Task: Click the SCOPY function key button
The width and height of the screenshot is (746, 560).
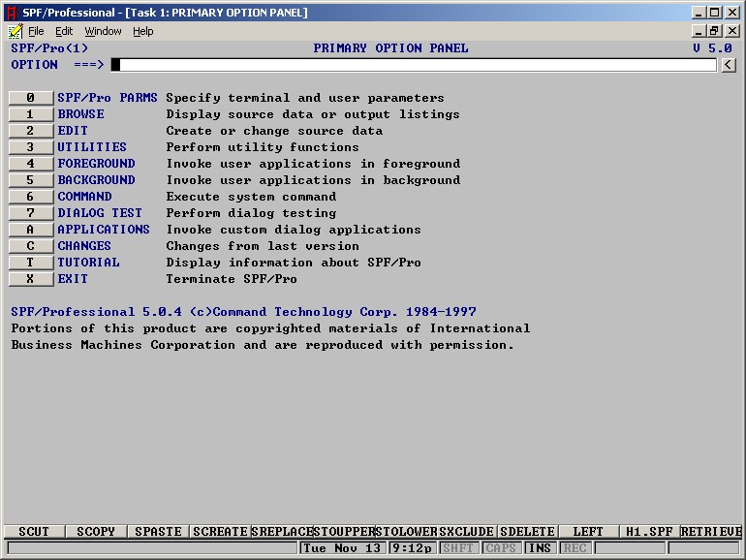Action: pos(96,532)
